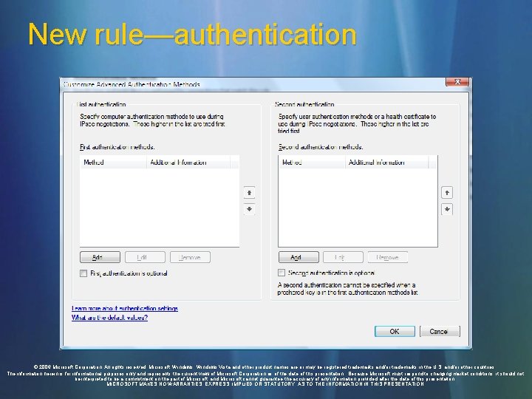Open 'Learn more about authentication settings' link
Image resolution: width=532 pixels, height=399 pixels.
click(125, 308)
